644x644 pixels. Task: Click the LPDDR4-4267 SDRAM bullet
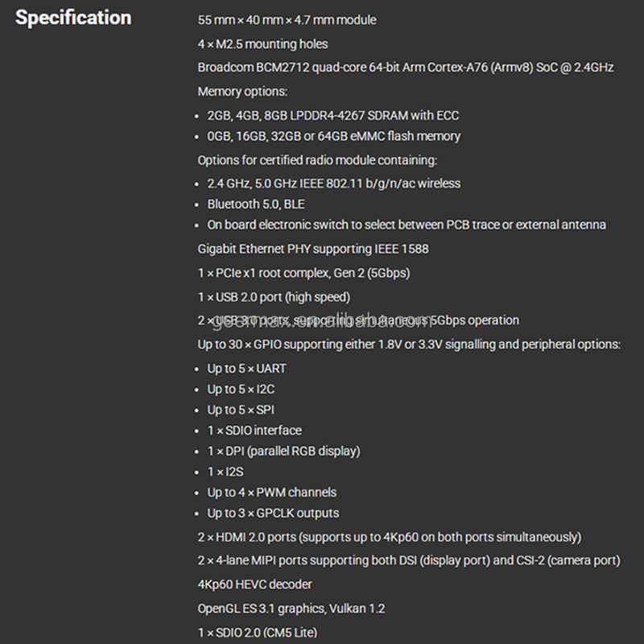332,115
